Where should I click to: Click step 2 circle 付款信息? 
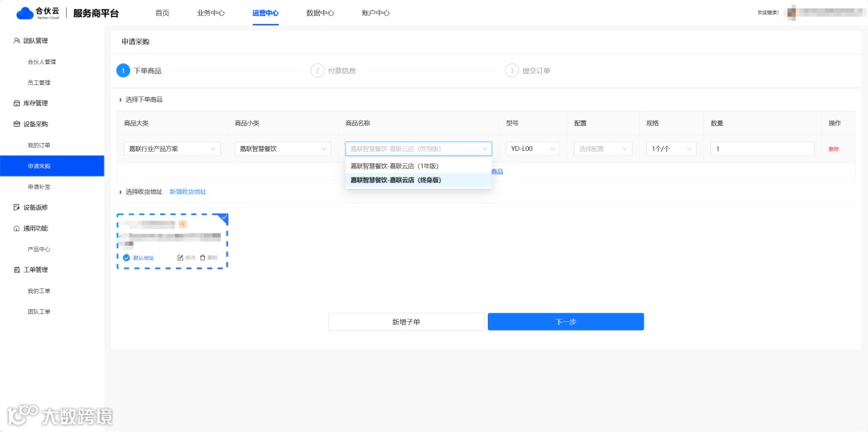(317, 71)
